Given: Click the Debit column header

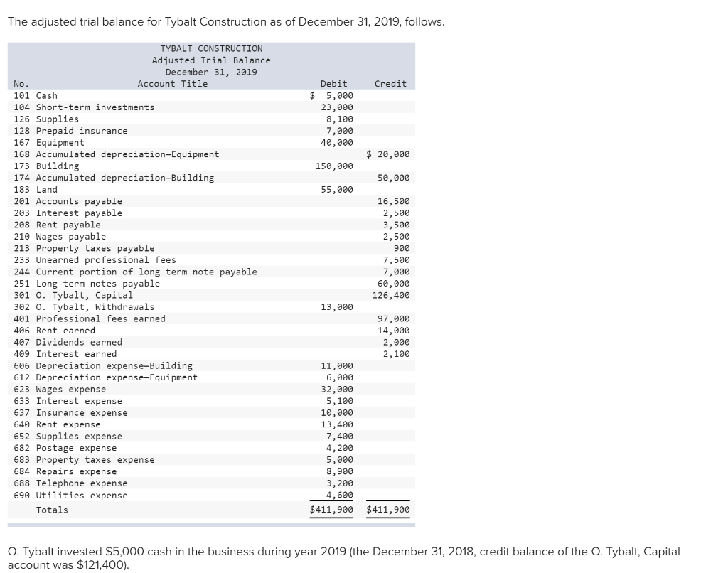Looking at the screenshot, I should tap(334, 83).
